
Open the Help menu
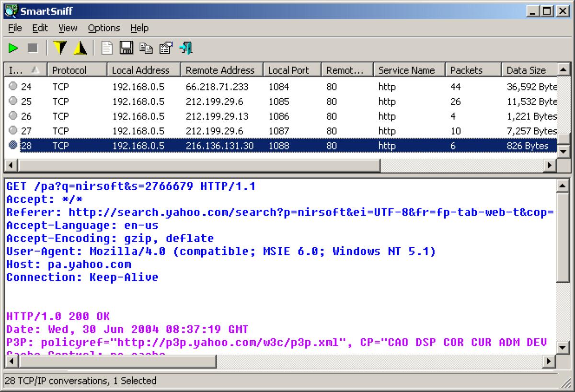click(139, 28)
